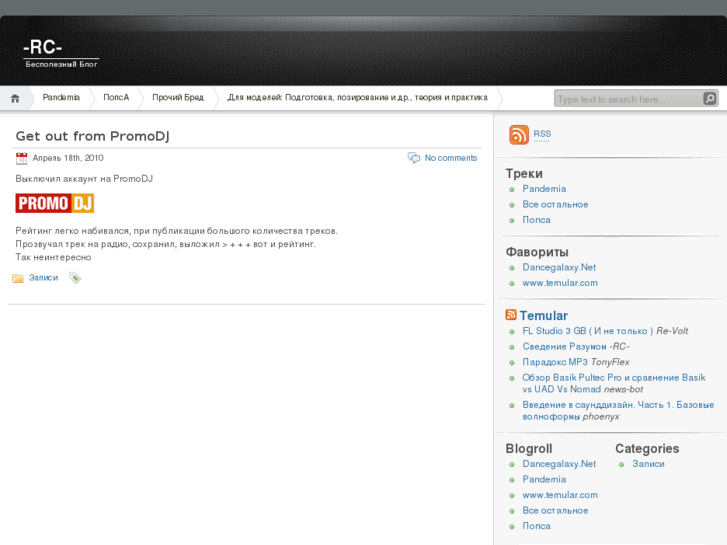Image resolution: width=727 pixels, height=545 pixels.
Task: Open the Pandemia menu item
Action: (x=61, y=97)
